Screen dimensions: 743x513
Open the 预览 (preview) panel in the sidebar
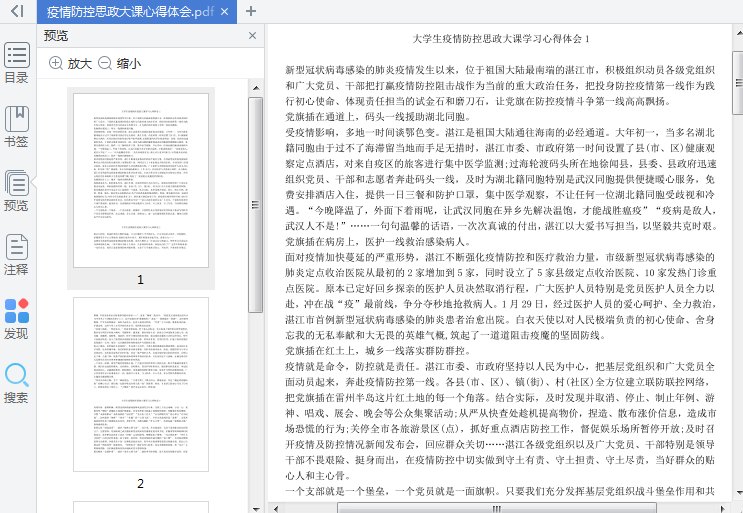[x=17, y=190]
